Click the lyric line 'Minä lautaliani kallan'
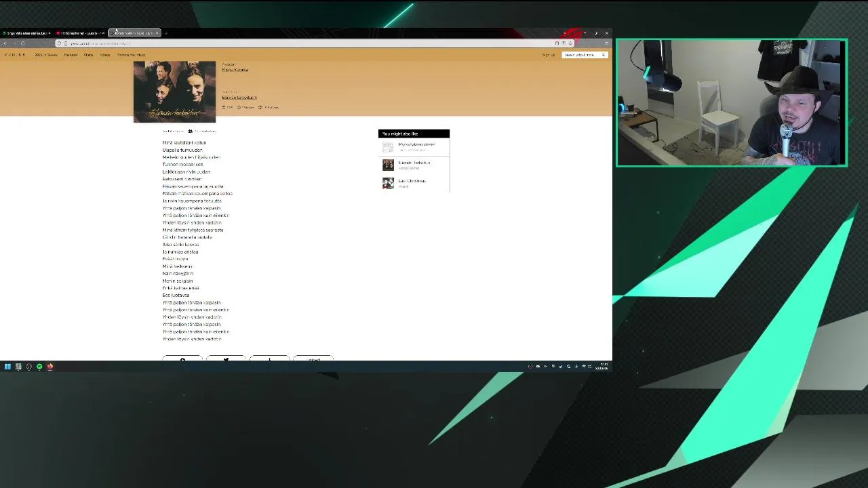 click(x=184, y=142)
